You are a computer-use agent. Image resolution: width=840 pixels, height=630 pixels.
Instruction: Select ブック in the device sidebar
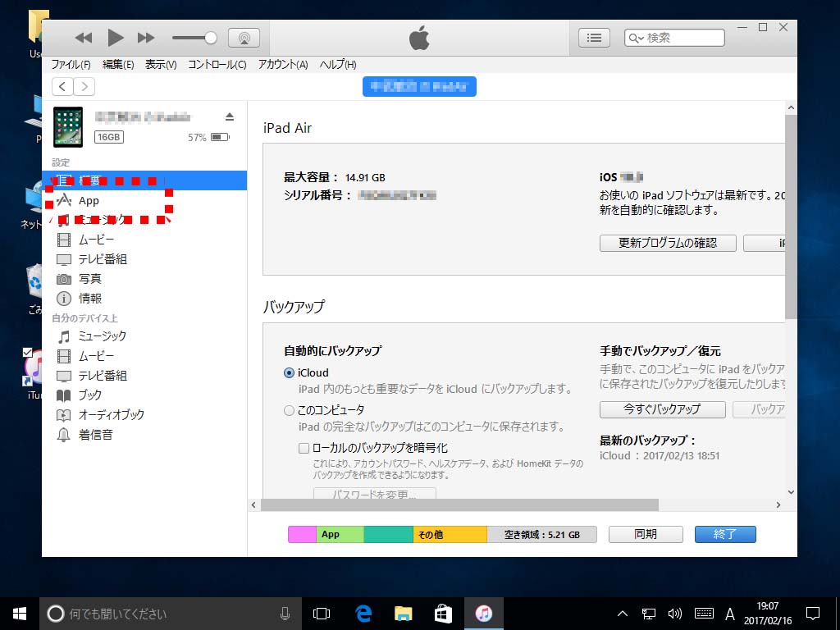coord(89,395)
